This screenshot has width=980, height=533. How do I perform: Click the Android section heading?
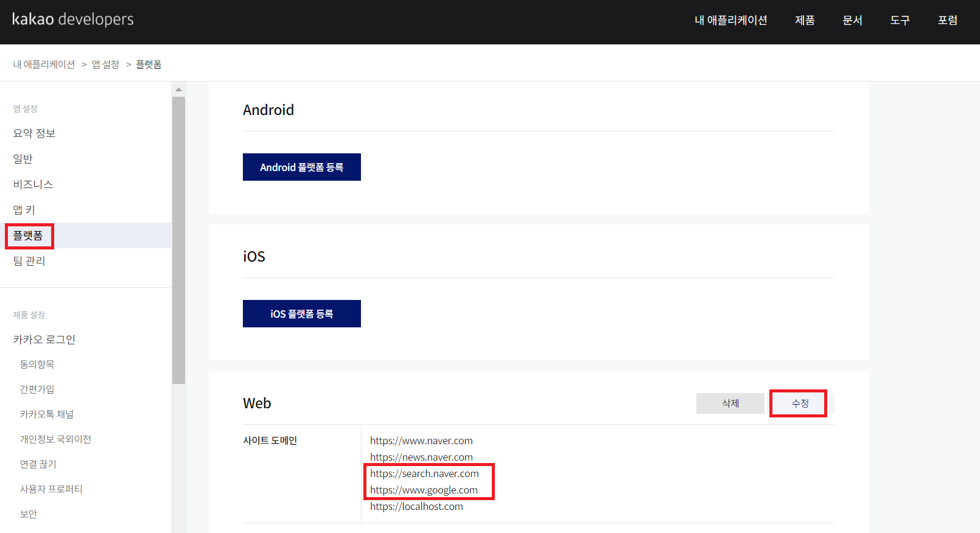pyautogui.click(x=268, y=110)
